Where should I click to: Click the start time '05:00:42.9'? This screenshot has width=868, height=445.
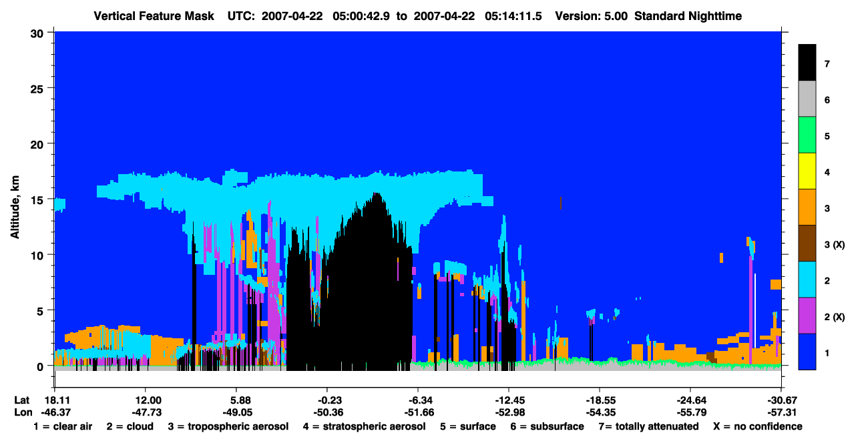click(x=363, y=16)
